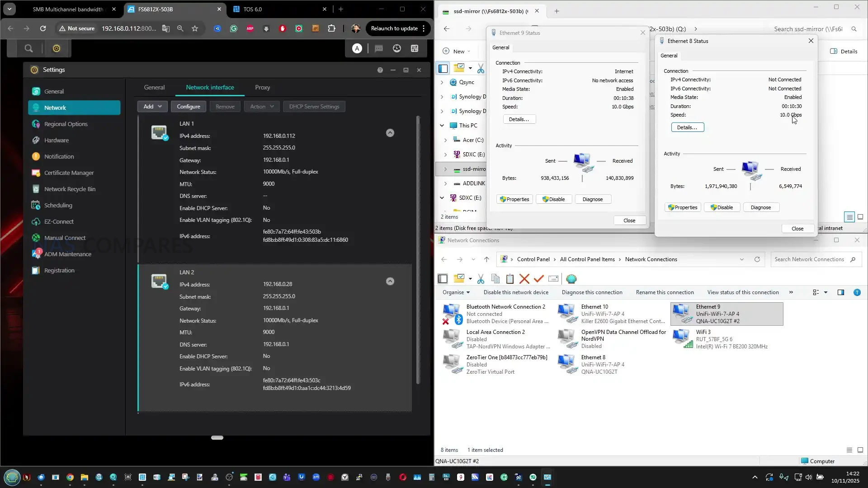Open Certificate Manager in the Settings sidebar
Viewport: 868px width, 488px height.
[69, 173]
